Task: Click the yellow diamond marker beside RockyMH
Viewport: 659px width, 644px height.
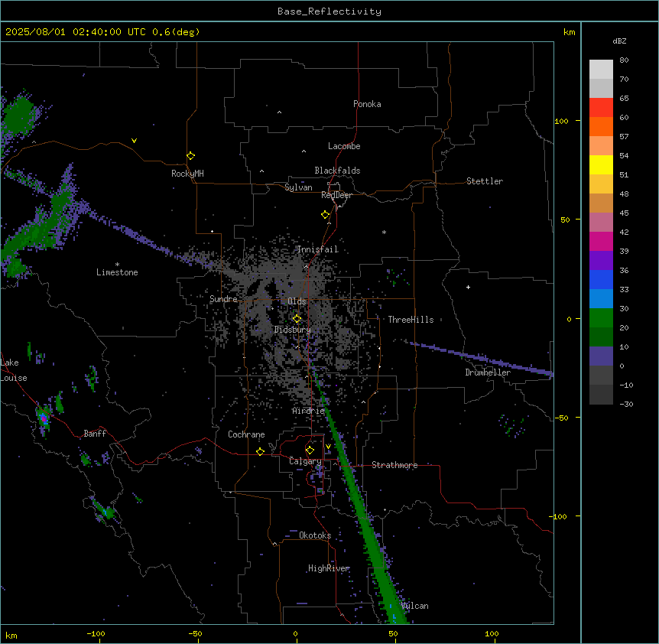Action: click(190, 156)
